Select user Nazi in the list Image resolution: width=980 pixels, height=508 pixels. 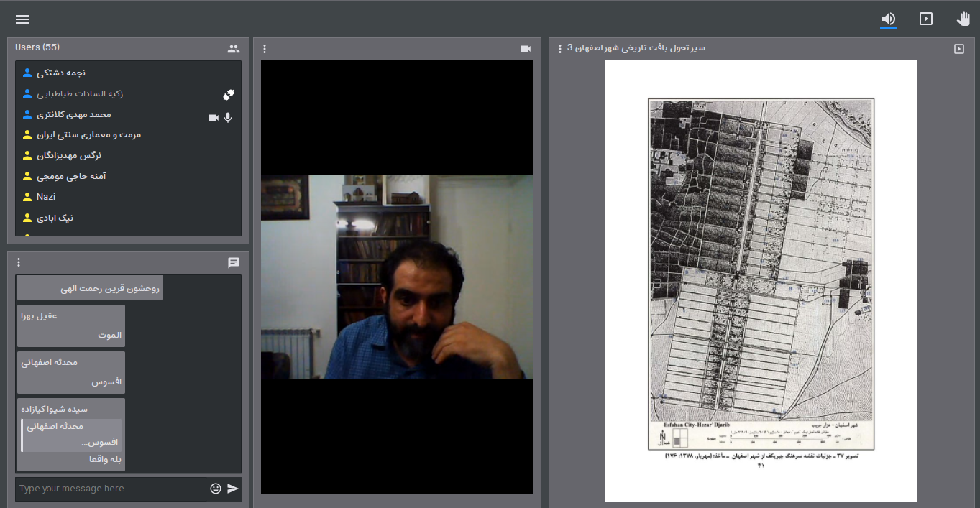coord(129,196)
